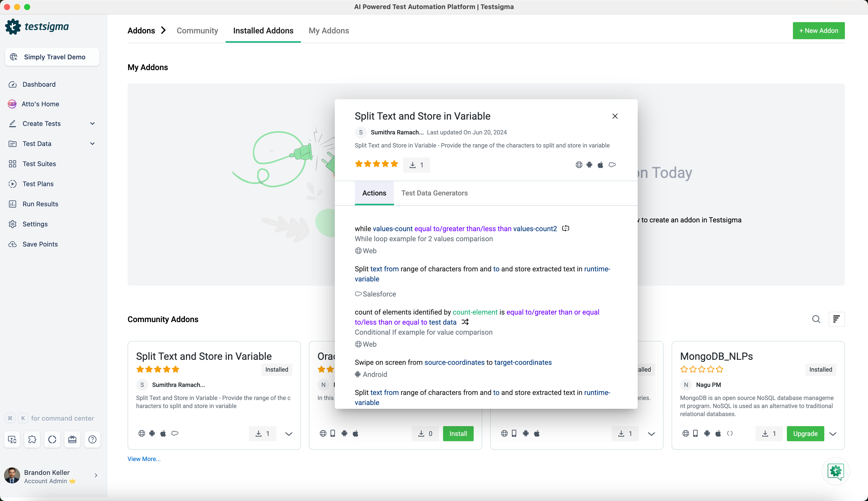Image resolution: width=868 pixels, height=501 pixels.
Task: Open the addons puzzle-piece icon in sidebar
Action: tap(32, 439)
